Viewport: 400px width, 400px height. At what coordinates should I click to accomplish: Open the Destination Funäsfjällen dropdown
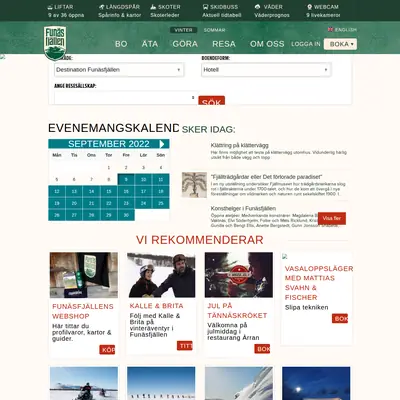pos(119,70)
